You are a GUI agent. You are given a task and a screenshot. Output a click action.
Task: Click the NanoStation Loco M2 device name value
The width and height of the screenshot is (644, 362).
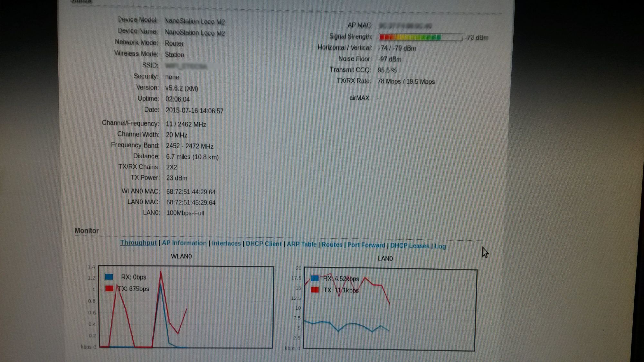194,33
